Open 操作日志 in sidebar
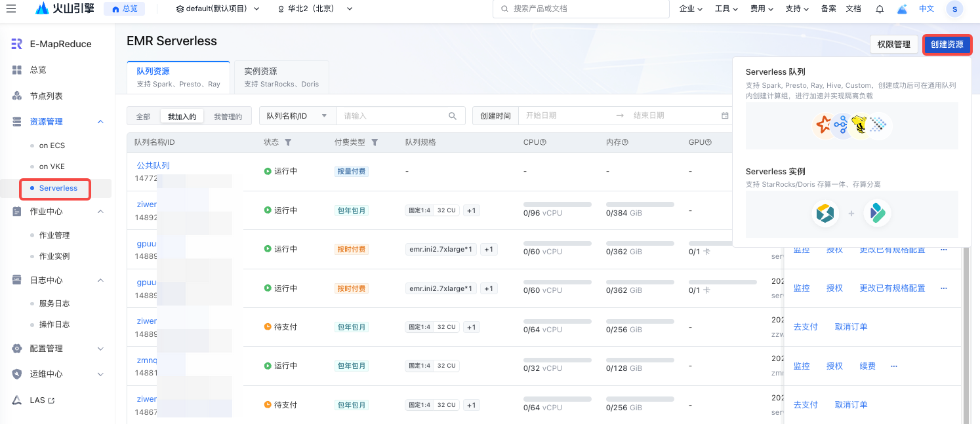 54,324
